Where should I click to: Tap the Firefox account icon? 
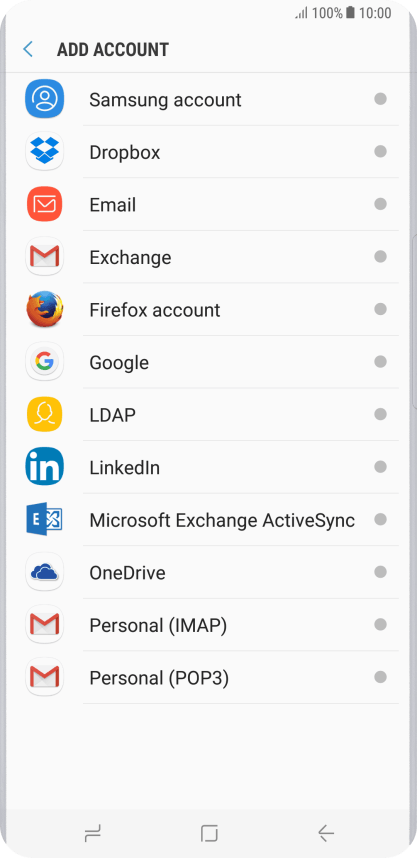(x=44, y=309)
